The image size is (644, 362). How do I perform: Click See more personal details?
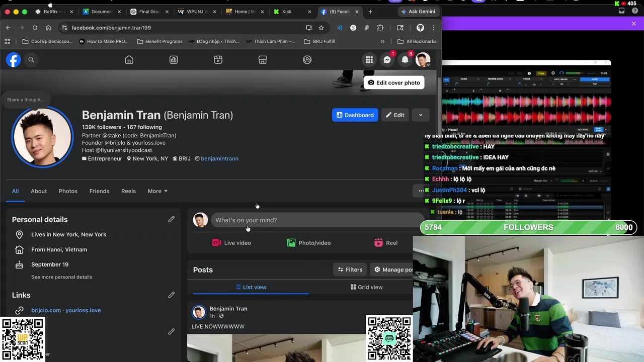[x=62, y=277]
